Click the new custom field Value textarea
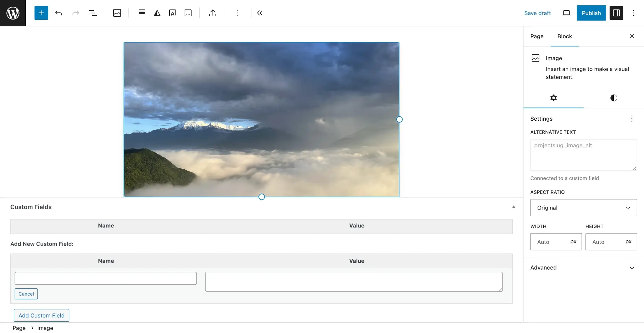 [354, 282]
